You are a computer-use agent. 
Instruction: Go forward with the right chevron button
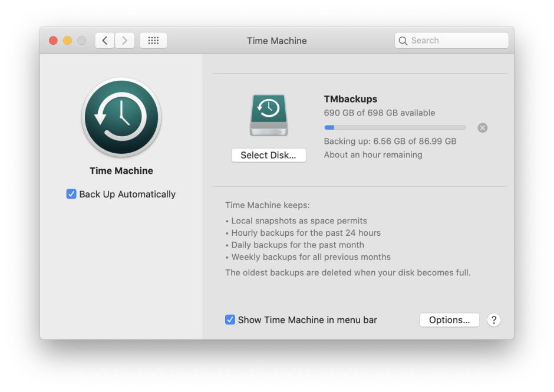[124, 41]
